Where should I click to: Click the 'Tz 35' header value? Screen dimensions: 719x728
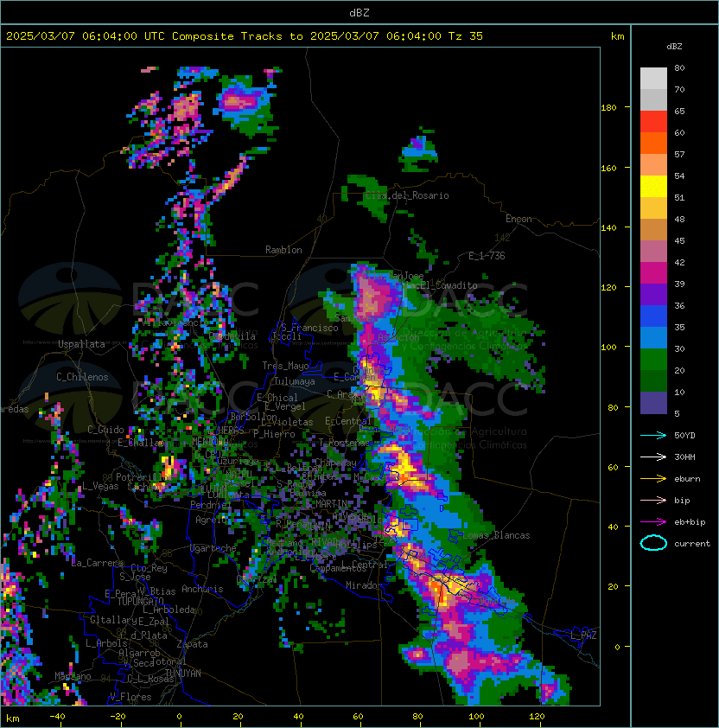pyautogui.click(x=466, y=36)
